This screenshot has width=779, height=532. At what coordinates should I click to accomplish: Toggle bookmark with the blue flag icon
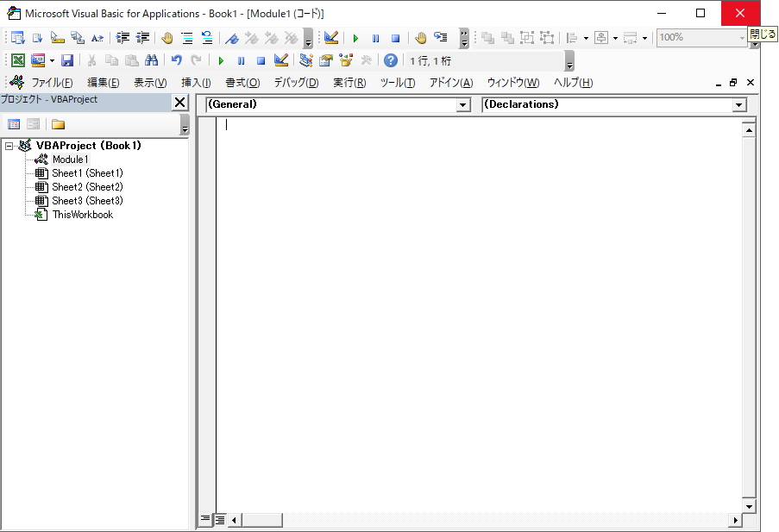231,38
